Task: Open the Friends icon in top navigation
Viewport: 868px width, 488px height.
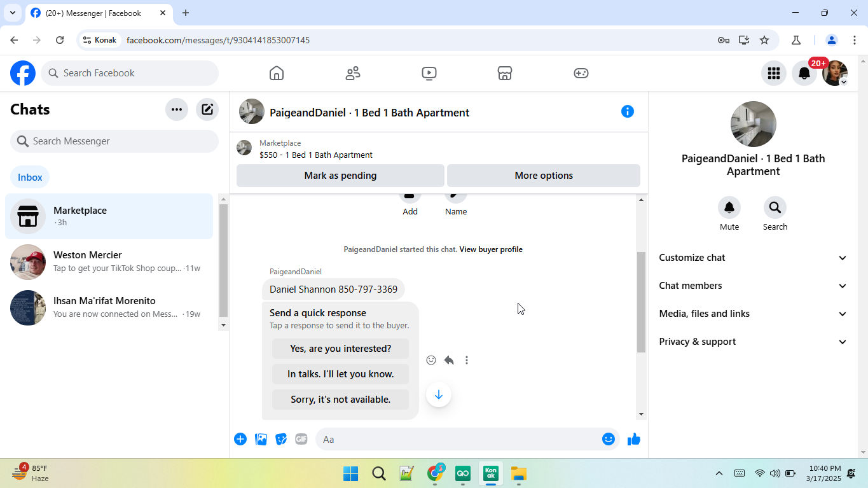Action: pos(353,73)
